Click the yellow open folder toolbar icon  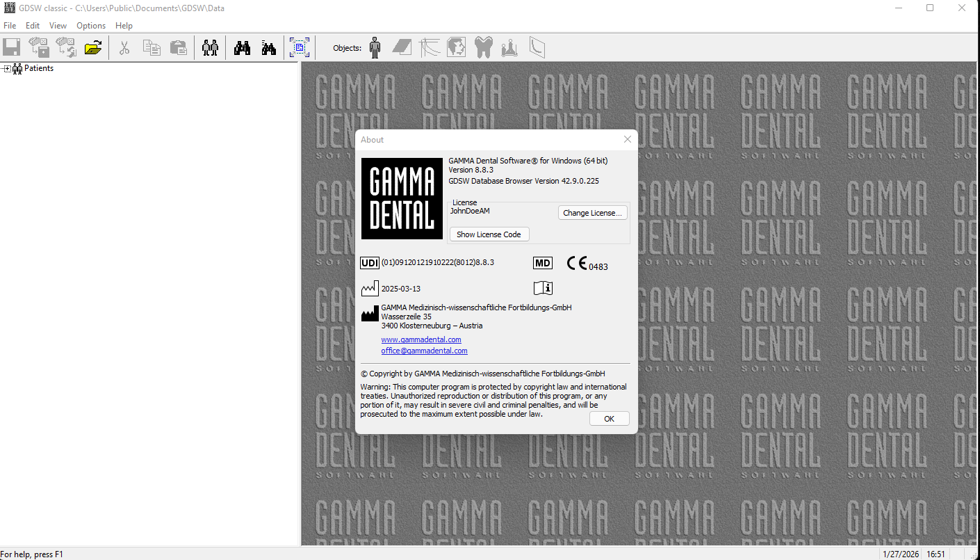click(x=93, y=47)
